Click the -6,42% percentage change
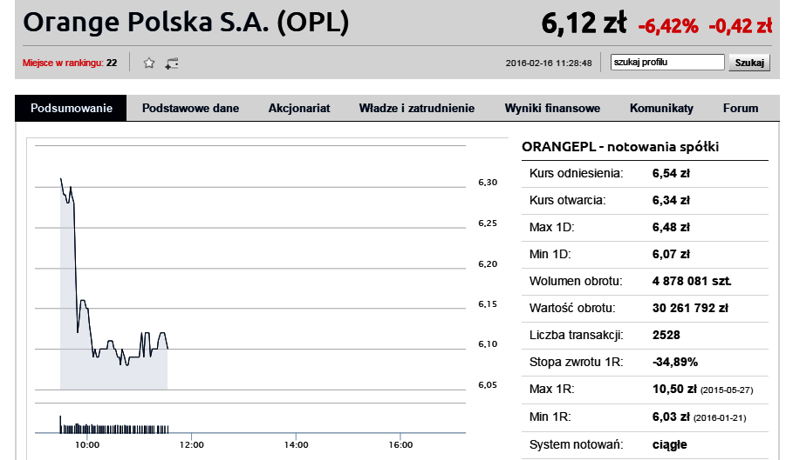Screen dimensions: 786x460 [x=668, y=26]
